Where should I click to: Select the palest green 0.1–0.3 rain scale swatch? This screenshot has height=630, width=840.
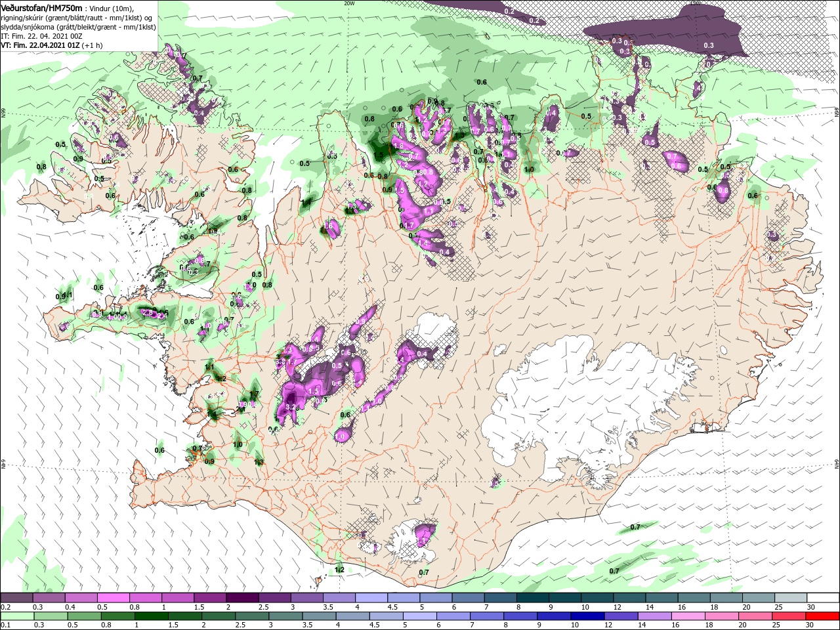(17, 616)
